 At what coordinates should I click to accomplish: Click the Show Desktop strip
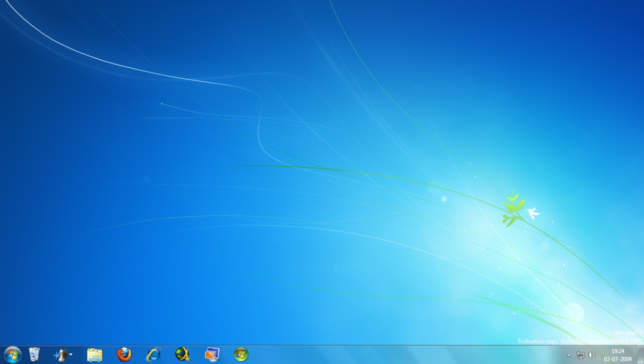pyautogui.click(x=640, y=355)
